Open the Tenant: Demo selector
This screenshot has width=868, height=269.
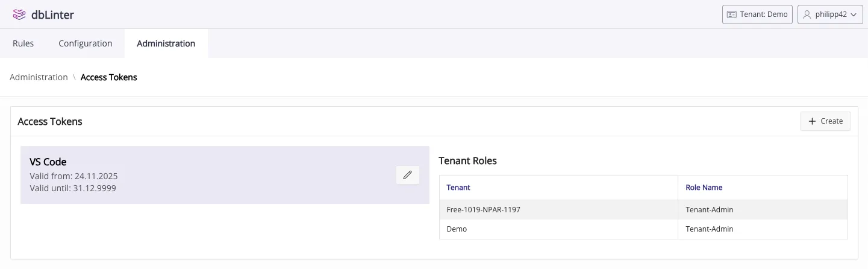[757, 14]
